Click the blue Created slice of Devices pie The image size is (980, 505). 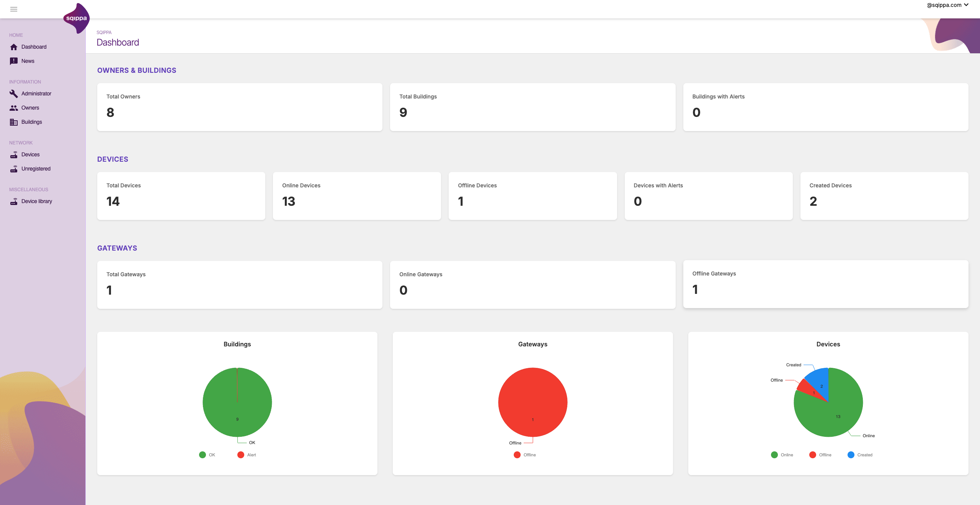pyautogui.click(x=820, y=380)
